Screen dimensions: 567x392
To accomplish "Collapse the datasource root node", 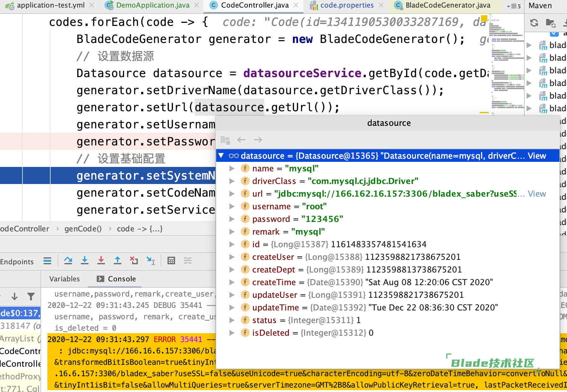I will 221,156.
